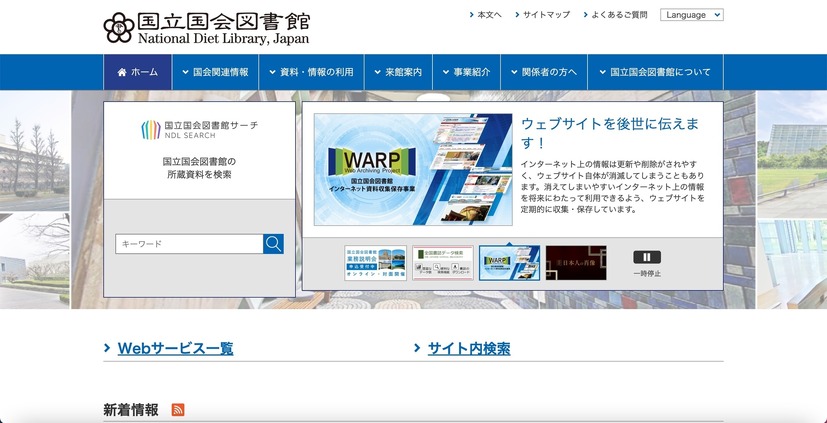Screen dimensions: 827x423
Task: Select the 全国書誌データ検索 slide thumbnail
Action: tap(443, 263)
